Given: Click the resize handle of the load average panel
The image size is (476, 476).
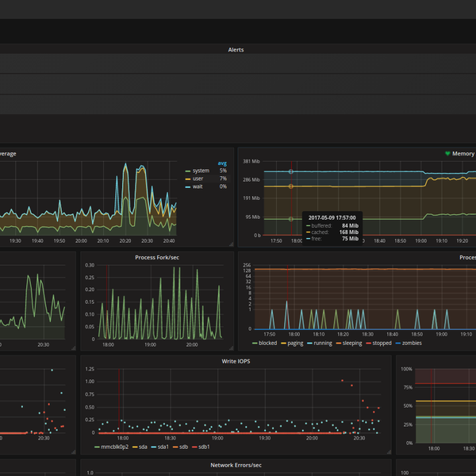Looking at the screenshot, I should click(231, 244).
